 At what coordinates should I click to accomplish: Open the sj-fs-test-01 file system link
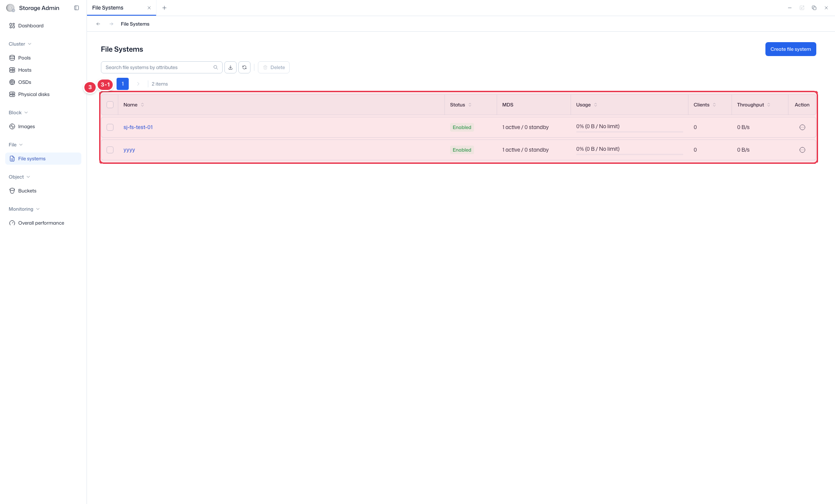pyautogui.click(x=138, y=127)
